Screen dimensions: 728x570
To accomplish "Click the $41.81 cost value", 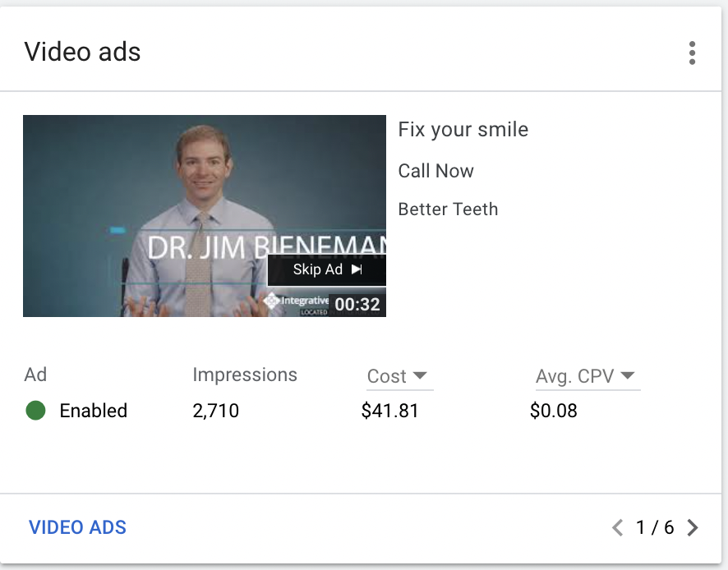I will point(389,411).
